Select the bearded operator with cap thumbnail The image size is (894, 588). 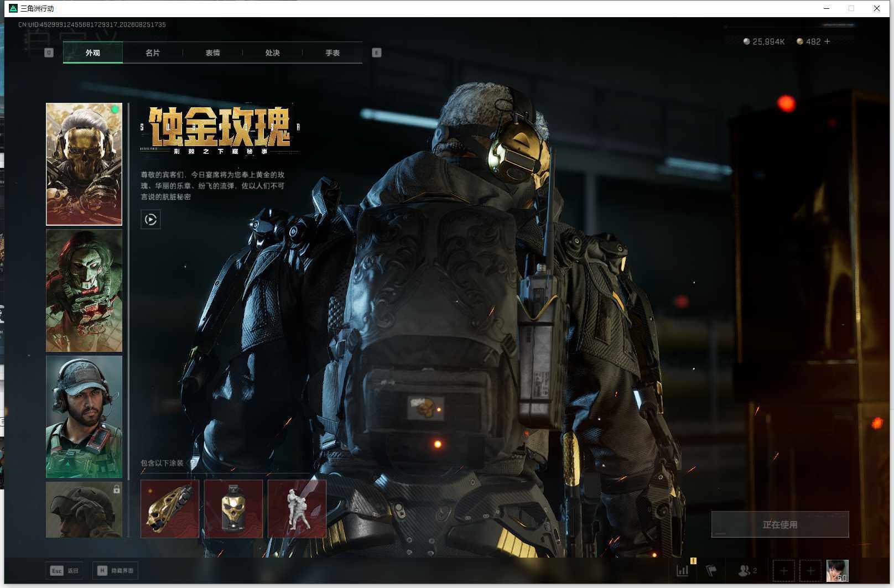(x=84, y=417)
